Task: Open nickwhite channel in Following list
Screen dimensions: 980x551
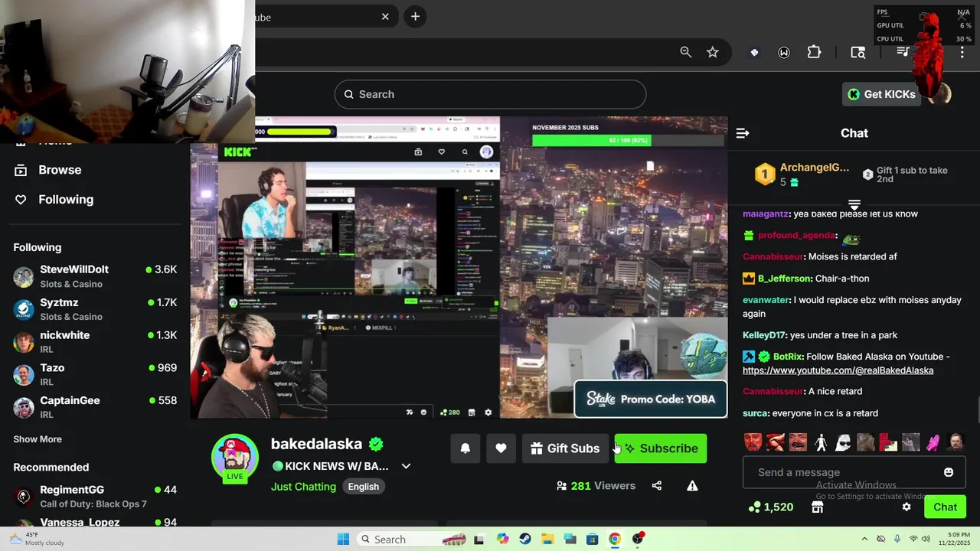Action: coord(95,342)
